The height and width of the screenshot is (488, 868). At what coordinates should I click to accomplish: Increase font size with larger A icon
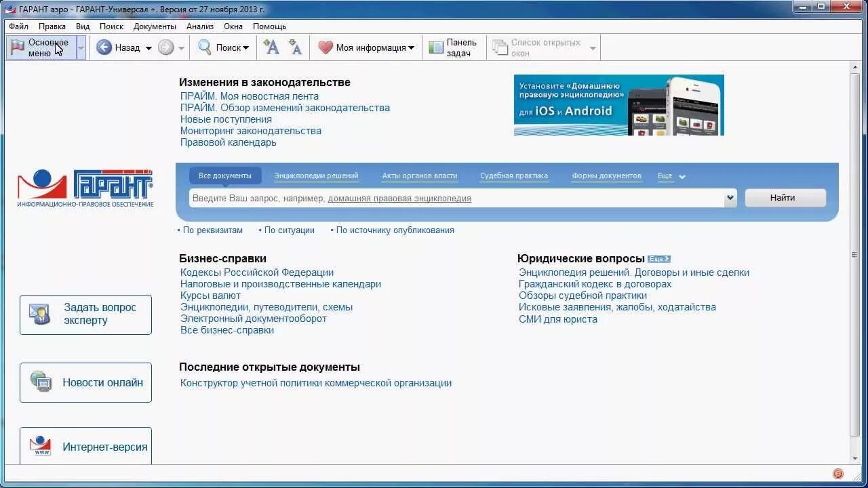(x=271, y=47)
